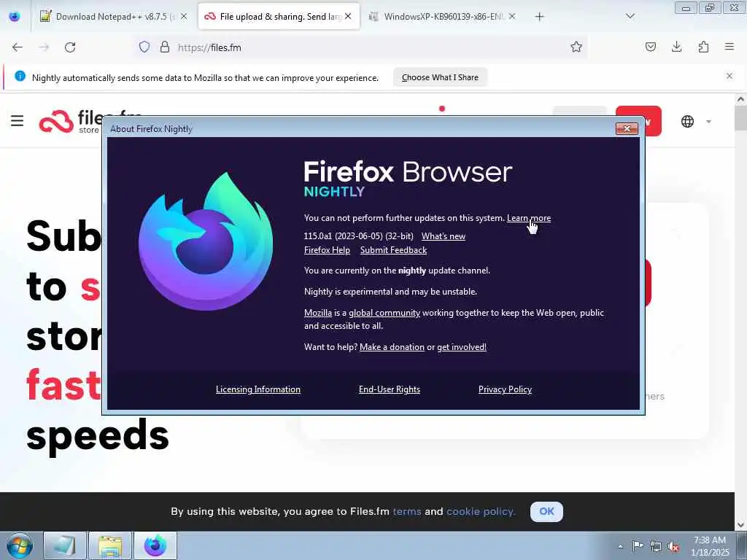The image size is (747, 560).
Task: Open the tracking protection shield icon
Action: [x=144, y=47]
